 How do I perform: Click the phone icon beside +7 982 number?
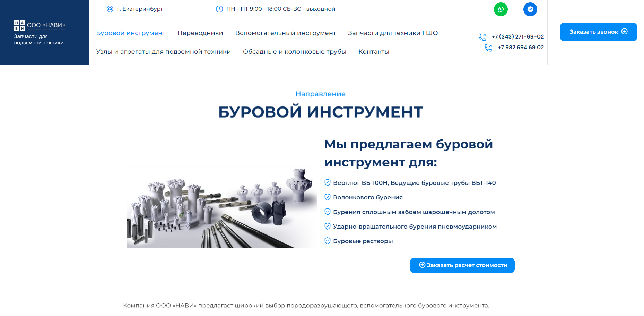click(x=488, y=48)
